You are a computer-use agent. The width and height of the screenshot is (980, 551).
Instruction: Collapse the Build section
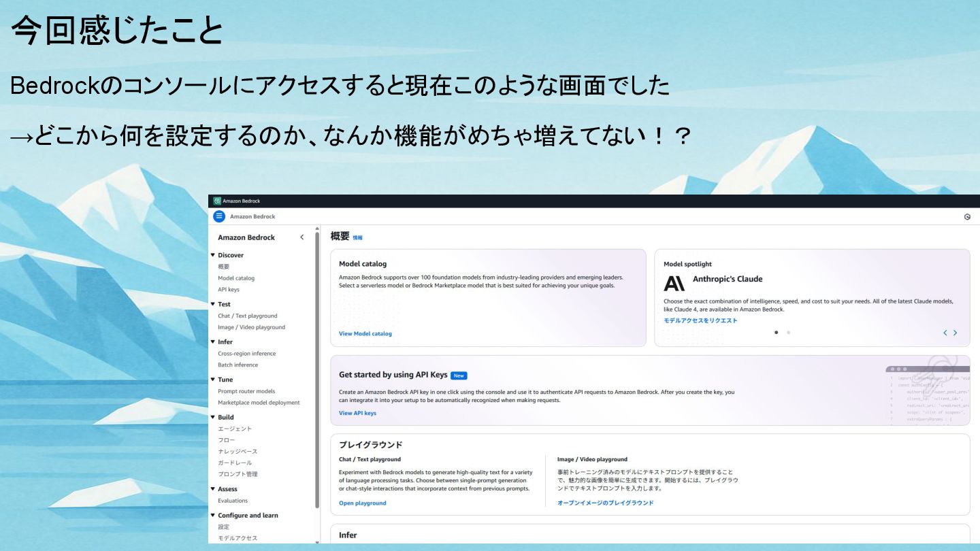[x=212, y=417]
